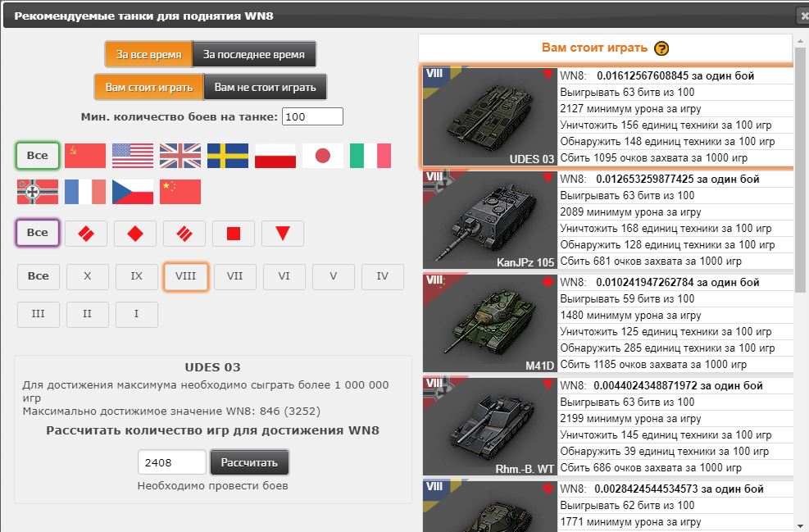The image size is (809, 532).
Task: Select tier IV filter
Action: tap(383, 276)
